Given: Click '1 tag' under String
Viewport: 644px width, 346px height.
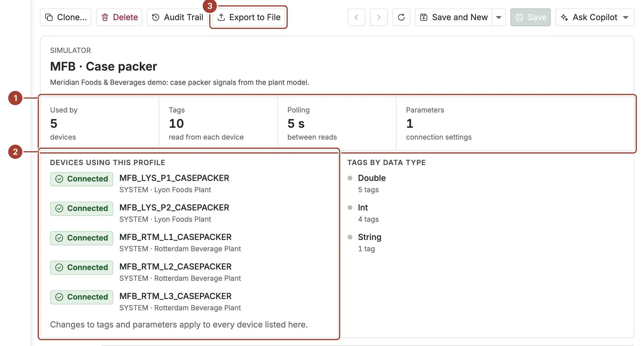Looking at the screenshot, I should pos(367,249).
